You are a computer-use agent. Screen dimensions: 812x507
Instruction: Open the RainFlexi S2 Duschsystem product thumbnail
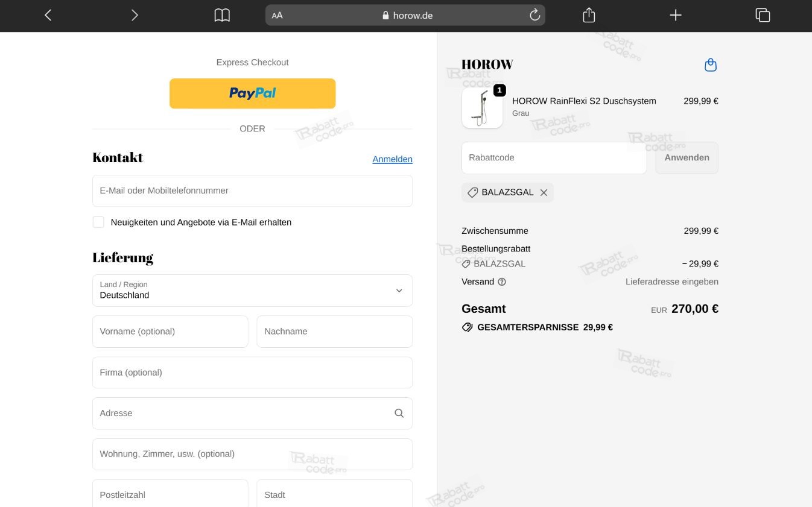tap(482, 107)
